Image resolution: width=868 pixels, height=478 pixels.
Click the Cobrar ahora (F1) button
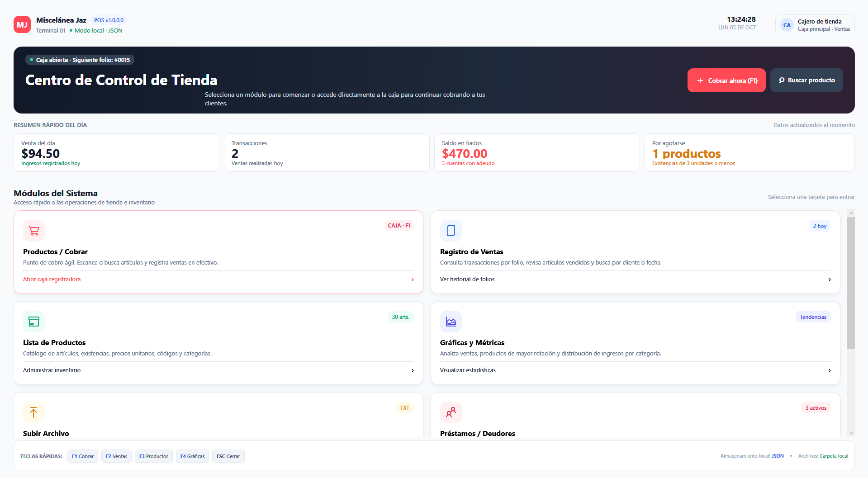click(x=726, y=80)
